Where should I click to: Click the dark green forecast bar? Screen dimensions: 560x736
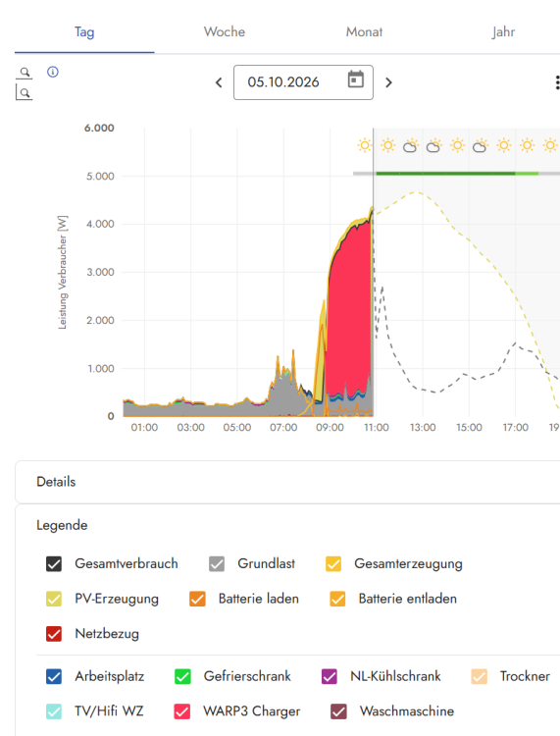445,174
